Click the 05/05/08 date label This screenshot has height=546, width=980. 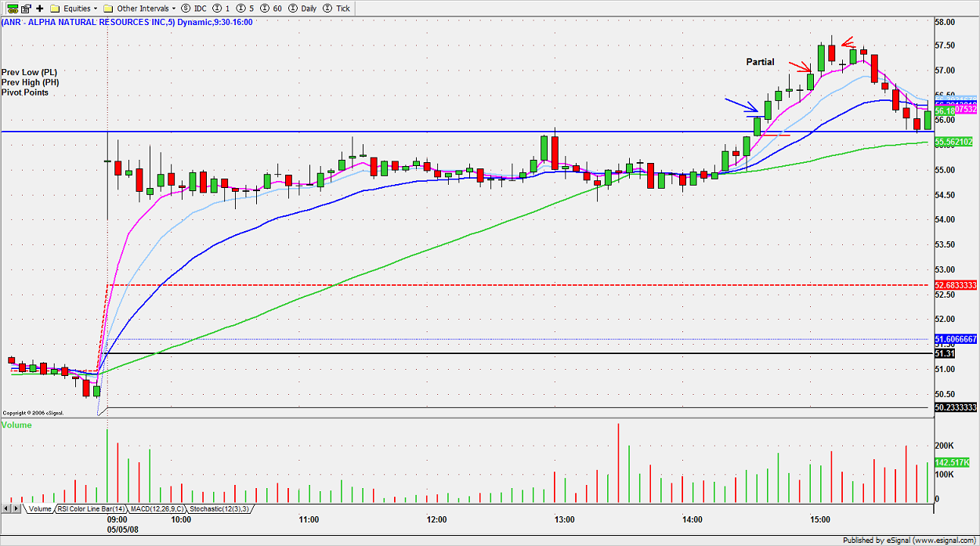125,529
